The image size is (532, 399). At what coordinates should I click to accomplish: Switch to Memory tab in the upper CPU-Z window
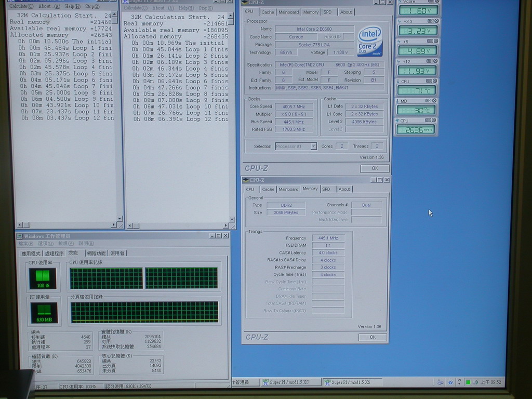[311, 12]
